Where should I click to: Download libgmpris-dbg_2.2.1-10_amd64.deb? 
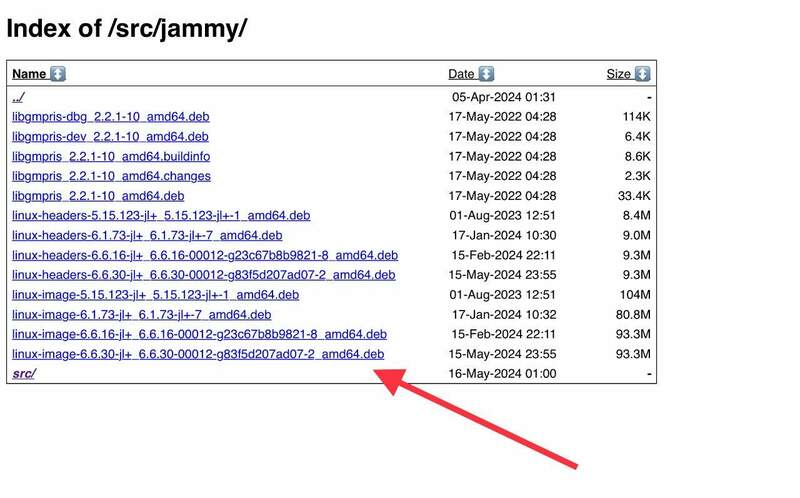110,117
